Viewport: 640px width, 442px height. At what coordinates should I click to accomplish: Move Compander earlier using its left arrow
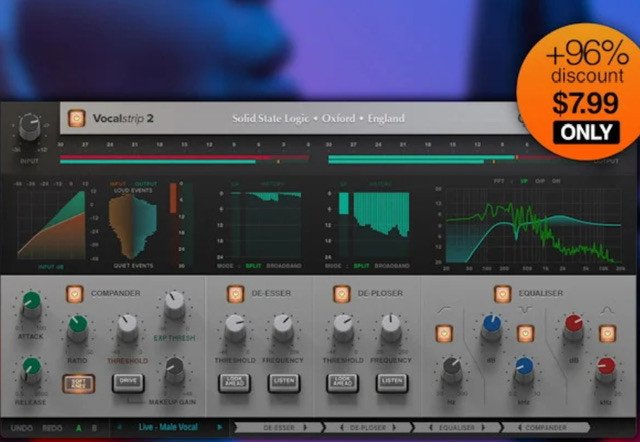(519, 428)
